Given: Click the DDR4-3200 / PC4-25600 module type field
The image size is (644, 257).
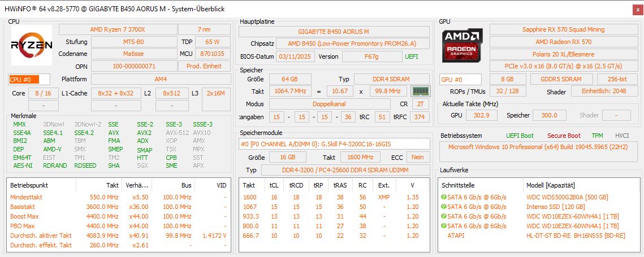Looking at the screenshot, I should tap(345, 170).
